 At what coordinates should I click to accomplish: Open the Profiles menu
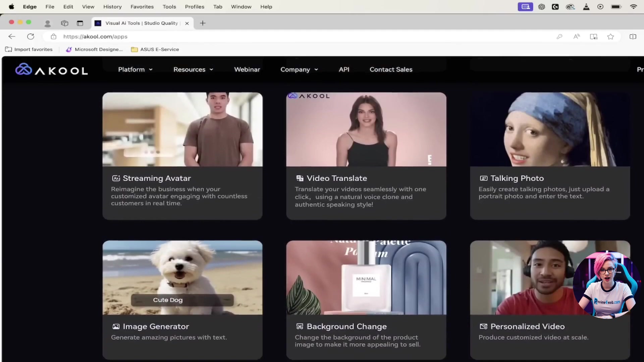[195, 7]
